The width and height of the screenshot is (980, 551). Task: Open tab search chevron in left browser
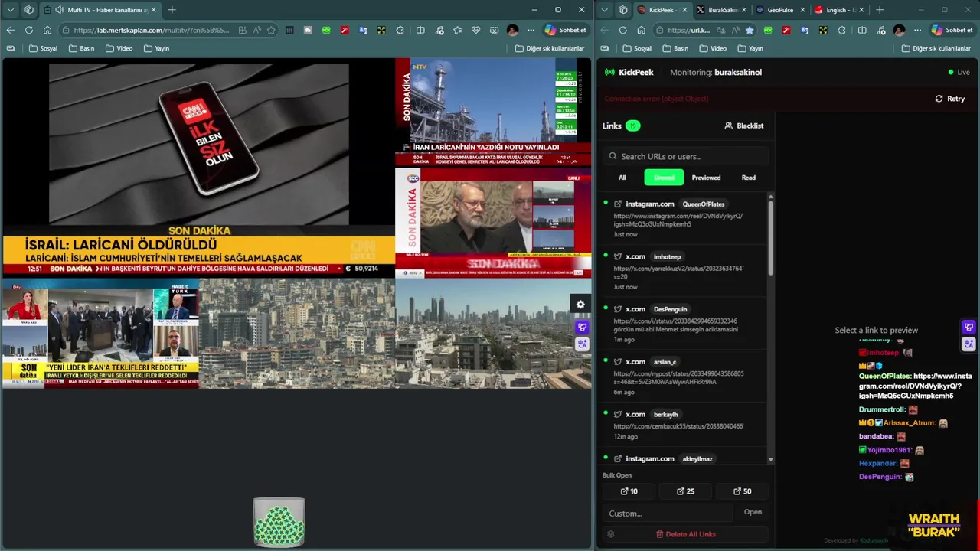(x=10, y=10)
